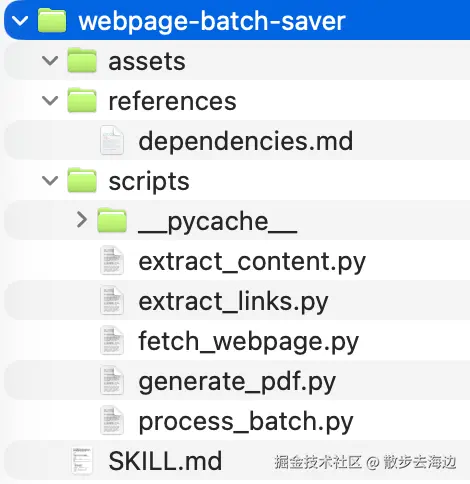Click the __pycache__ folder icon

(x=112, y=220)
